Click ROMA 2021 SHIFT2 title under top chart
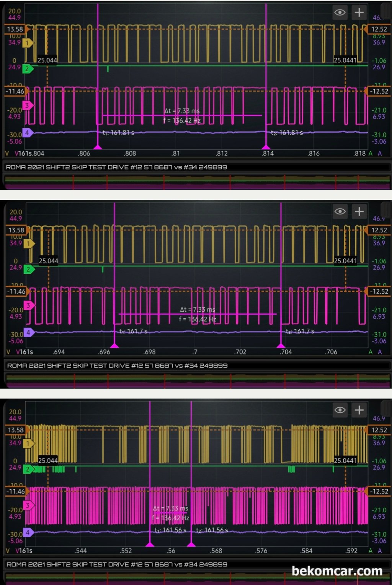 pos(116,167)
